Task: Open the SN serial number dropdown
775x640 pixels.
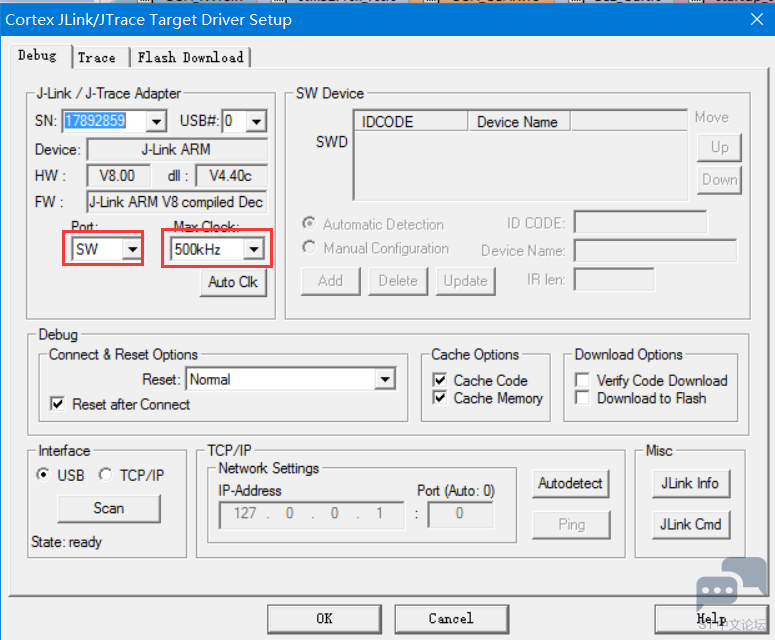Action: pos(157,121)
